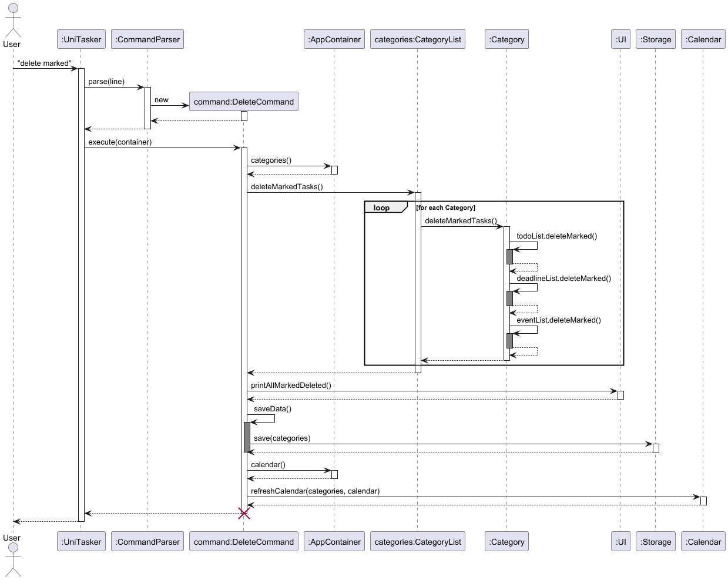This screenshot has width=728, height=580.
Task: Click the command:DeleteCommand creation box
Action: (244, 101)
